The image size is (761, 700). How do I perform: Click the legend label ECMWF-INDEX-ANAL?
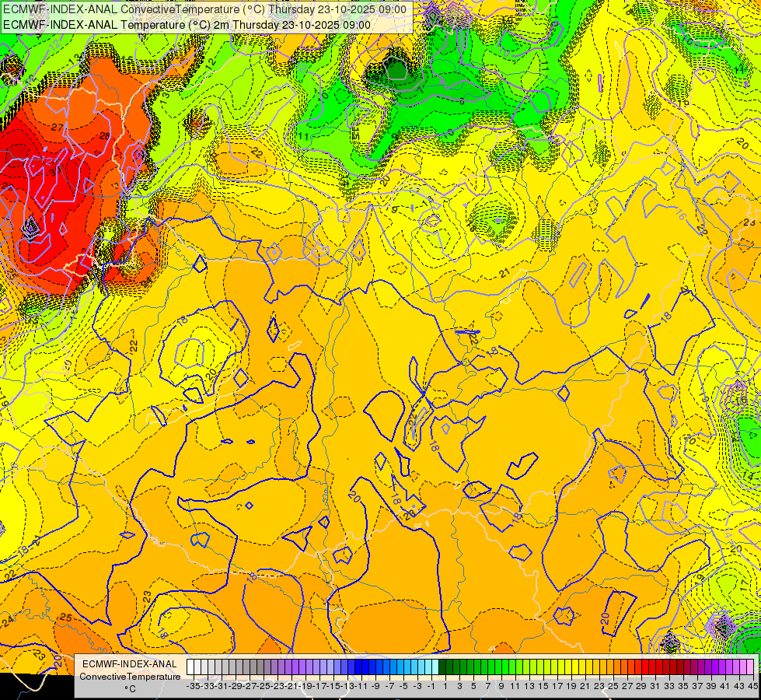coord(130,664)
